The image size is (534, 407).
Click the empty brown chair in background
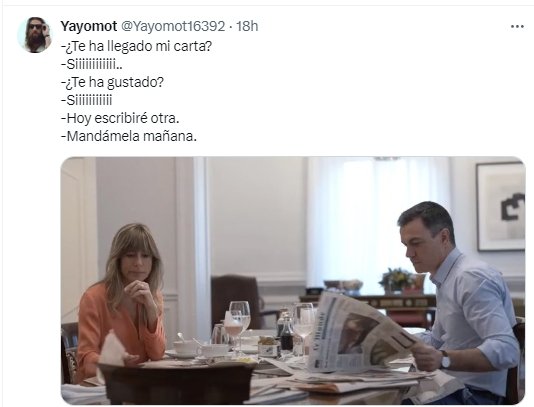coord(237,301)
